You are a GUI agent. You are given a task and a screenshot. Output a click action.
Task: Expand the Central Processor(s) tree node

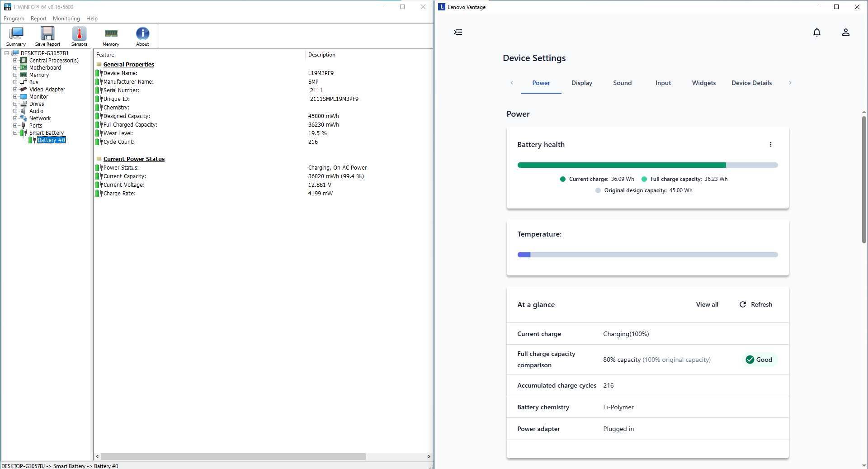[x=15, y=60]
